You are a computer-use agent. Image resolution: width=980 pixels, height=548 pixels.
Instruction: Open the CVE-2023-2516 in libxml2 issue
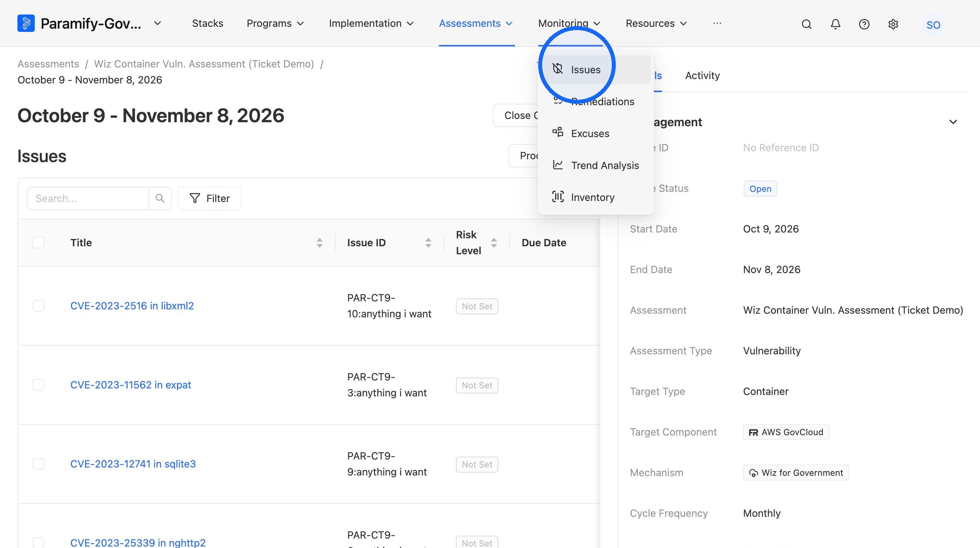[132, 306]
